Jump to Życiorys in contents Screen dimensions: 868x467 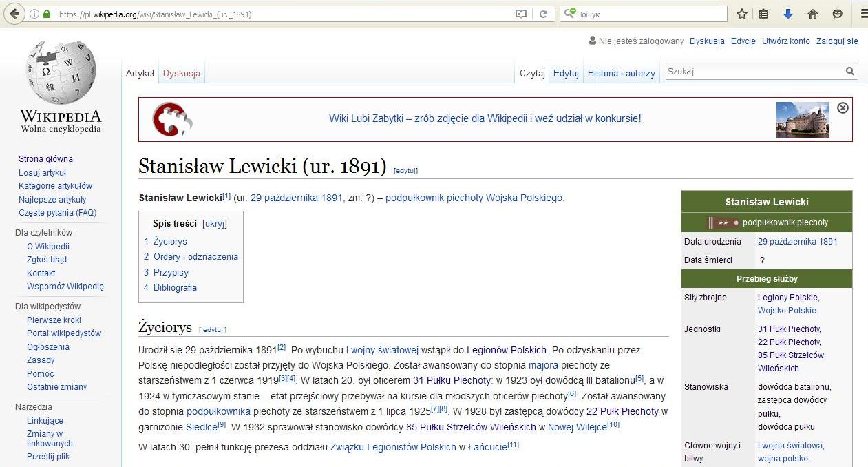170,241
